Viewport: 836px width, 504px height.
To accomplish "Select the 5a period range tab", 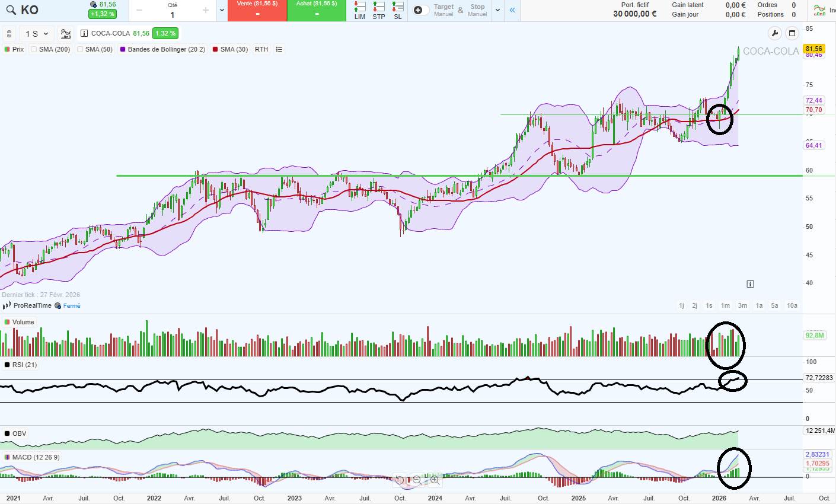I will tap(774, 305).
